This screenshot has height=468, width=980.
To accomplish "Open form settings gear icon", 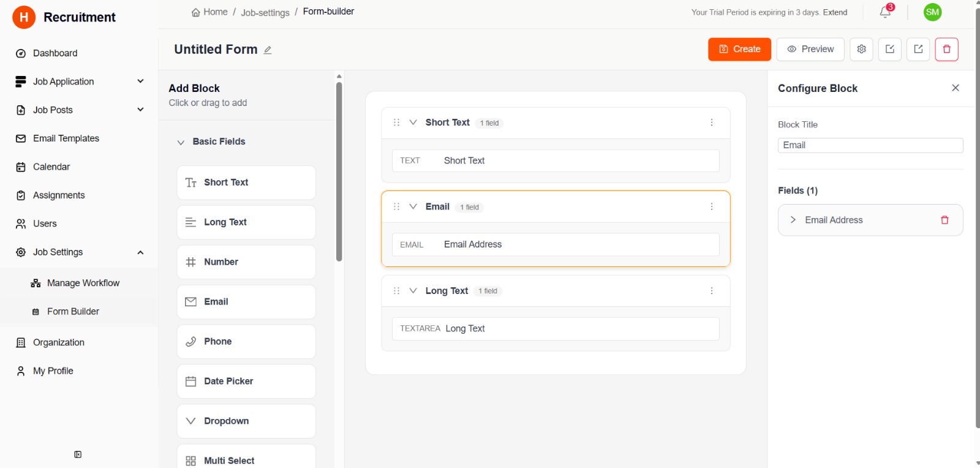I will click(x=861, y=49).
